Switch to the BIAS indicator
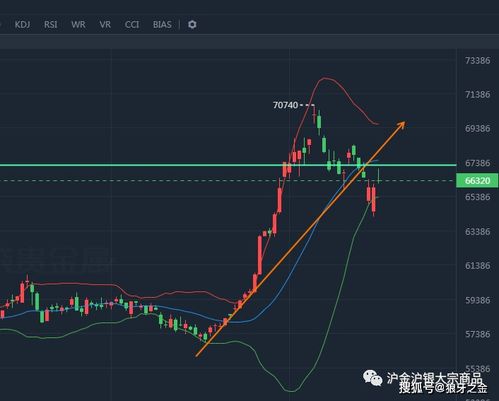Viewport: 499px width, 401px height. (x=162, y=25)
